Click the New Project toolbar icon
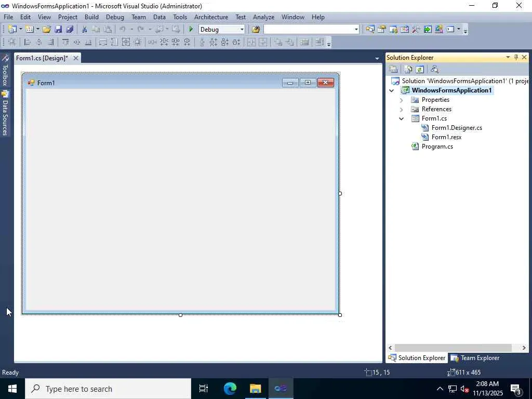Screen dimensions: 532x399 [x=12, y=29]
